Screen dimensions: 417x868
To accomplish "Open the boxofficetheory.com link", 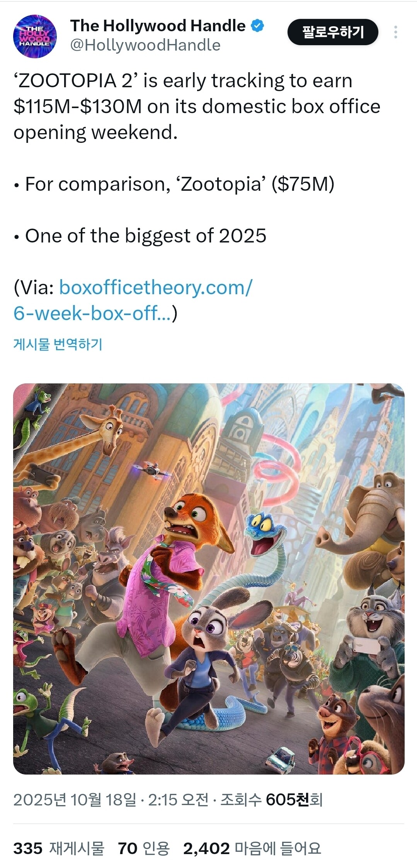I will pos(156,287).
